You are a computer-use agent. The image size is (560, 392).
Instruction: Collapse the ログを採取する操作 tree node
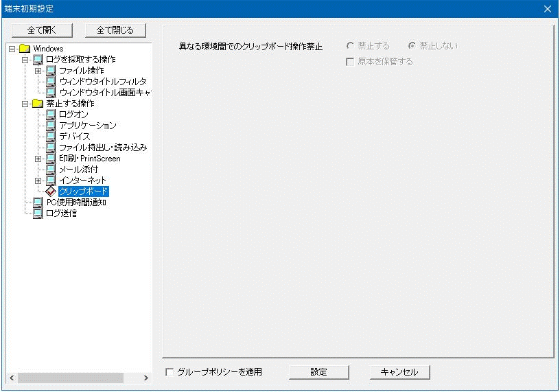pyautogui.click(x=25, y=60)
